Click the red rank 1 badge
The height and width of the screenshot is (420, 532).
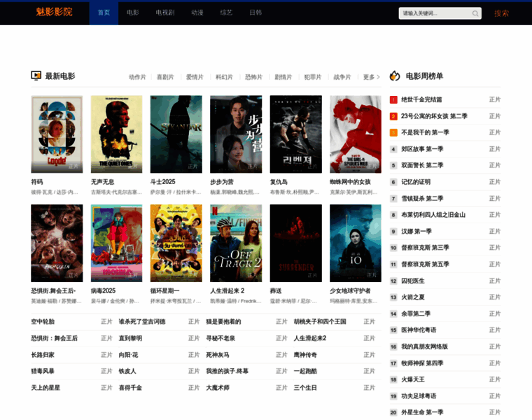(x=393, y=99)
